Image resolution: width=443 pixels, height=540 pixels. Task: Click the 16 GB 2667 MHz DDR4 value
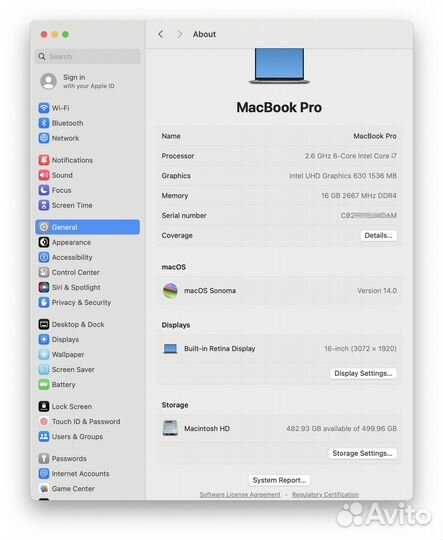coord(359,196)
